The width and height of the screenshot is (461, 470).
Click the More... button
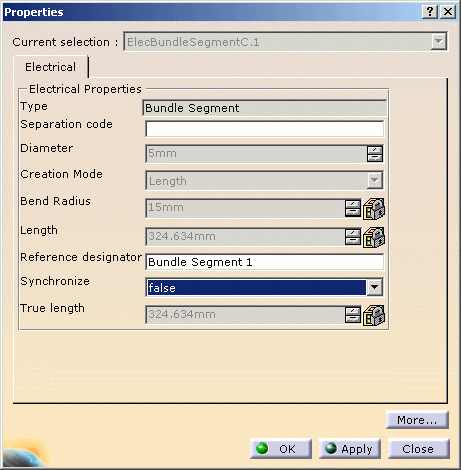417,420
